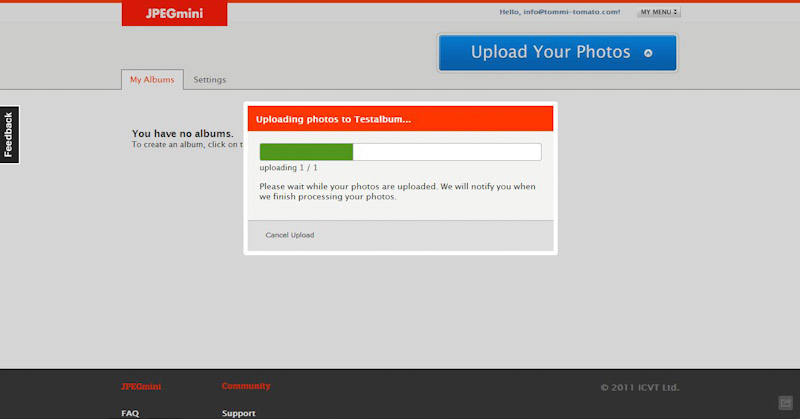Click the share icon at bottom-right corner
The image size is (800, 419).
[x=786, y=403]
